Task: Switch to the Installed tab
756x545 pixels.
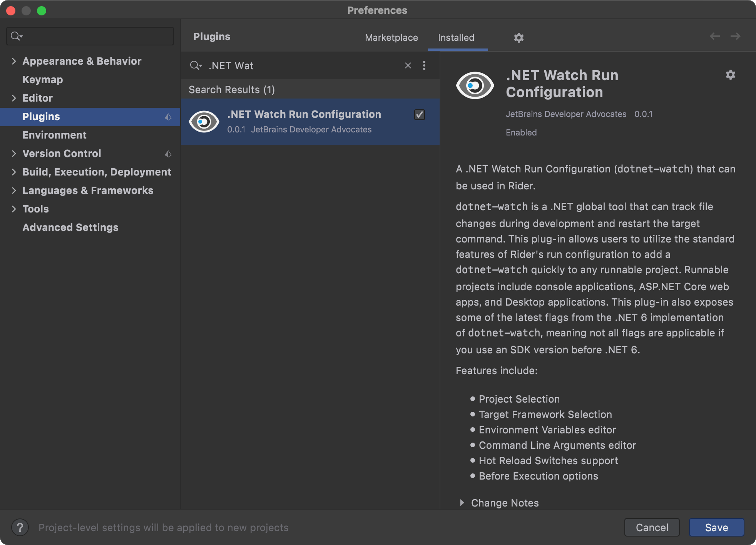Action: pyautogui.click(x=455, y=38)
